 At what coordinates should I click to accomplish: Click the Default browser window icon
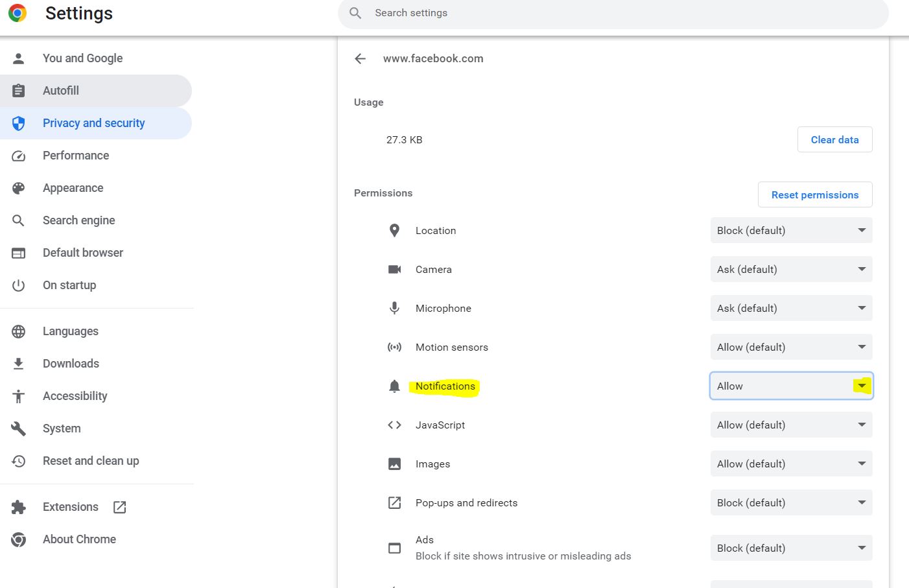(19, 253)
